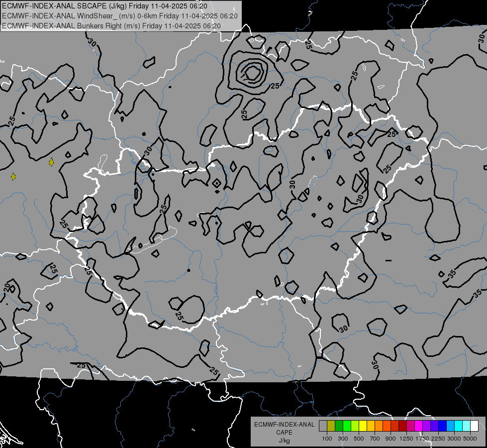Image resolution: width=487 pixels, height=448 pixels.
Task: Click the white swatch ending the legend
Action: click(474, 426)
